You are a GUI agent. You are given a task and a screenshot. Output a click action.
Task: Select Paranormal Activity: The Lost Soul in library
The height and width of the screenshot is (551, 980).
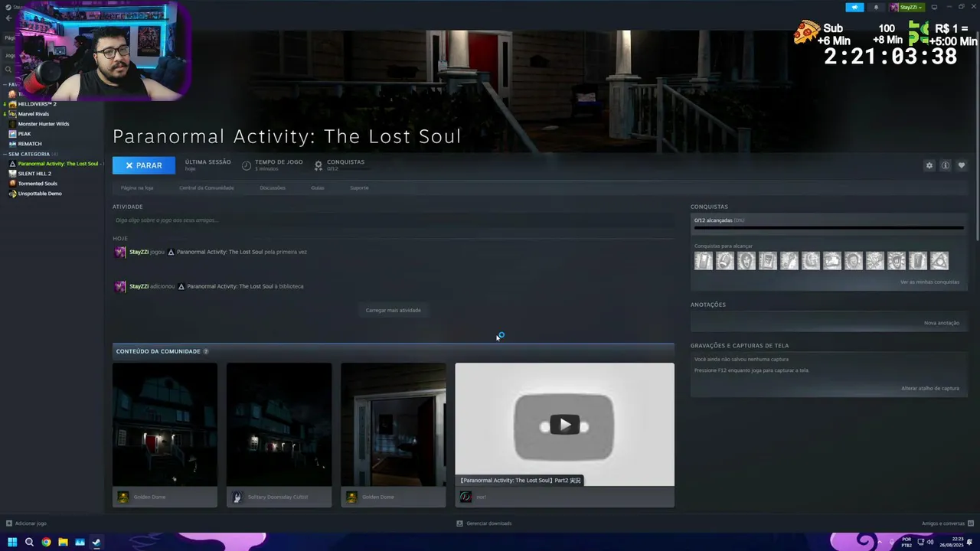coord(57,163)
